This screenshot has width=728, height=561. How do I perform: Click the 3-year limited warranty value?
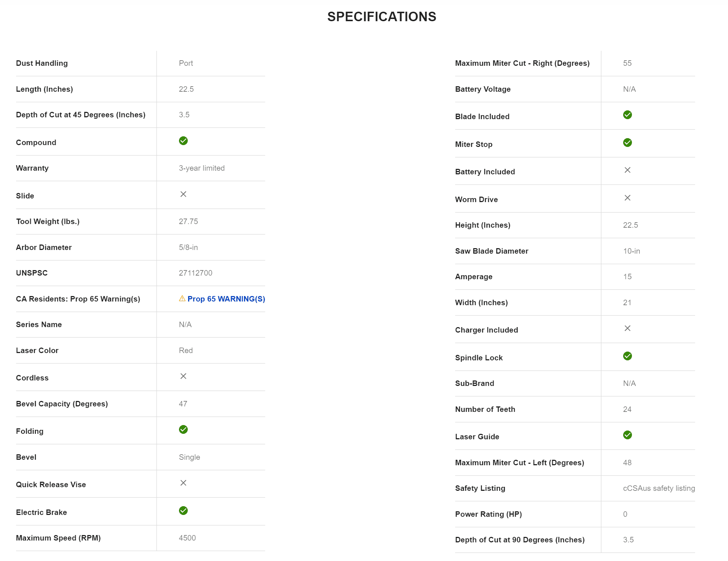pos(202,168)
